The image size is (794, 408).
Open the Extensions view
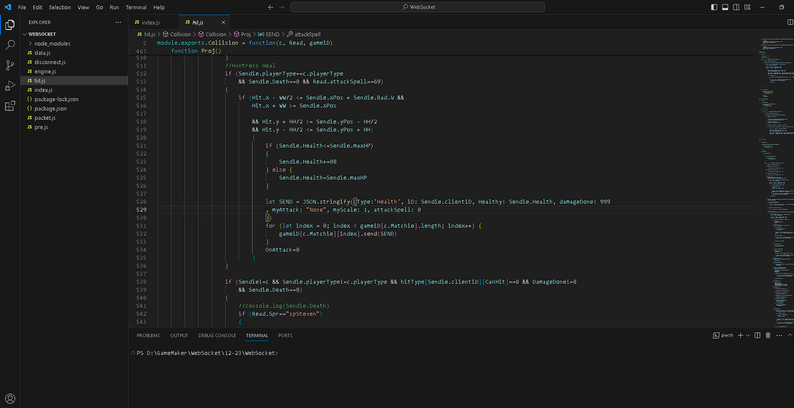[10, 106]
